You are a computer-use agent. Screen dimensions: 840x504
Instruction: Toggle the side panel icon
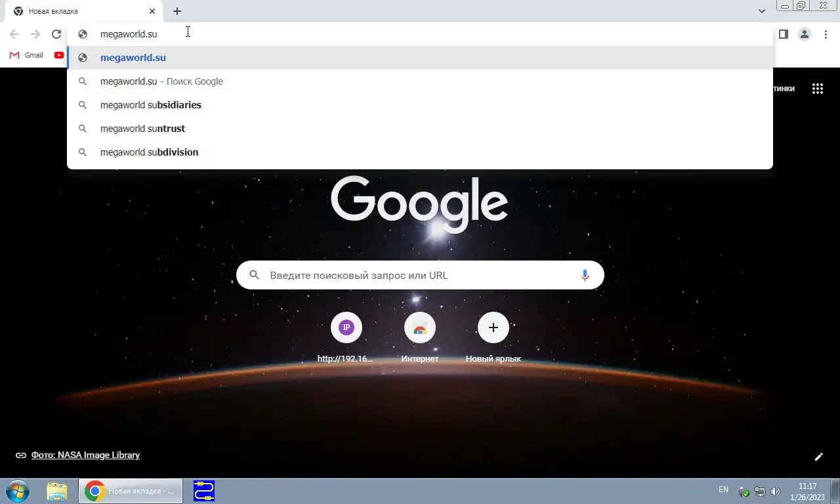click(x=783, y=34)
